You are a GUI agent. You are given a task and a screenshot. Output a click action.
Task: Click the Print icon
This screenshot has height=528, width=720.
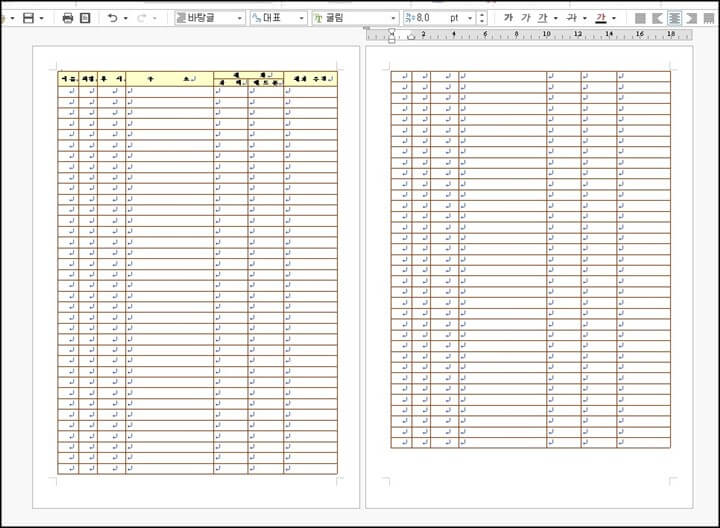68,18
